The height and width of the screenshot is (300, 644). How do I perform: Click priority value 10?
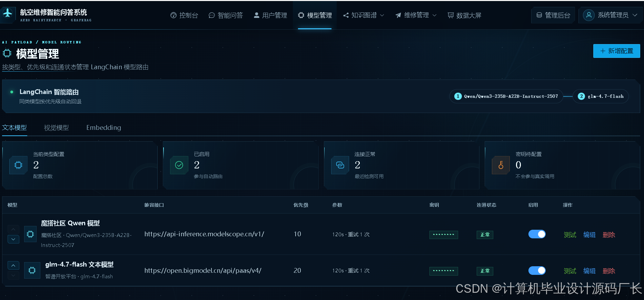[297, 234]
